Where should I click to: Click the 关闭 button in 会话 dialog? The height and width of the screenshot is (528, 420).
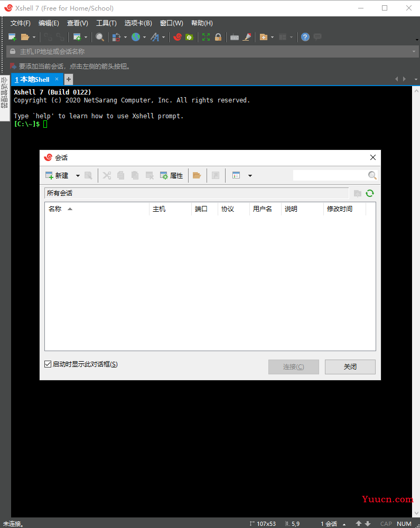(x=350, y=367)
